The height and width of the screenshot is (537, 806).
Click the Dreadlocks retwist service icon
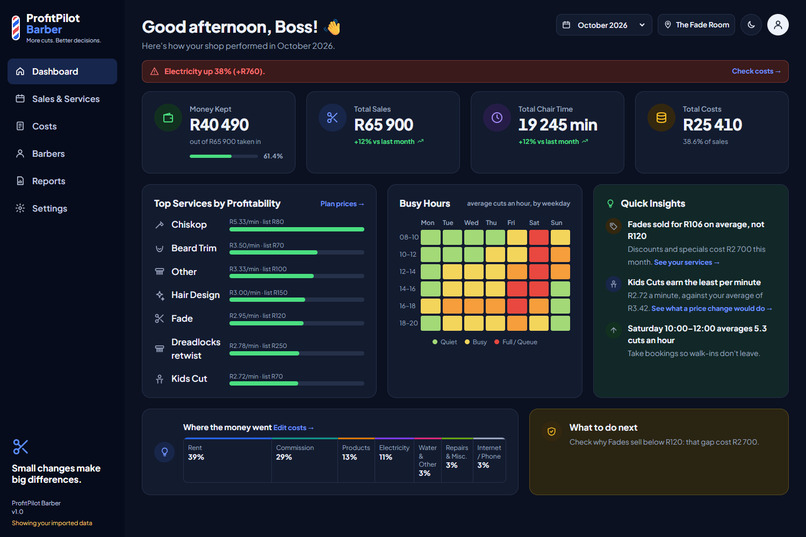[x=159, y=348]
